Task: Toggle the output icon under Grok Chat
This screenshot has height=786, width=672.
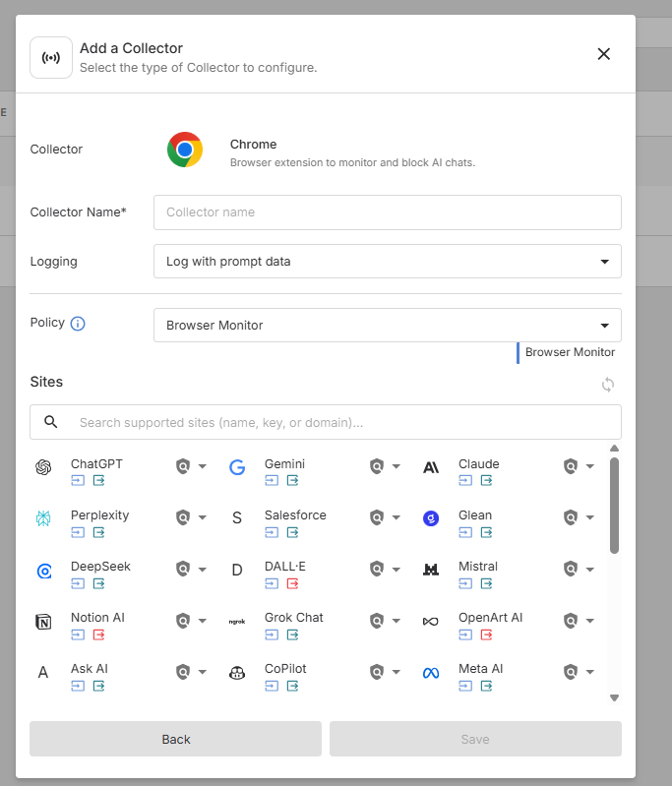Action: 292,635
